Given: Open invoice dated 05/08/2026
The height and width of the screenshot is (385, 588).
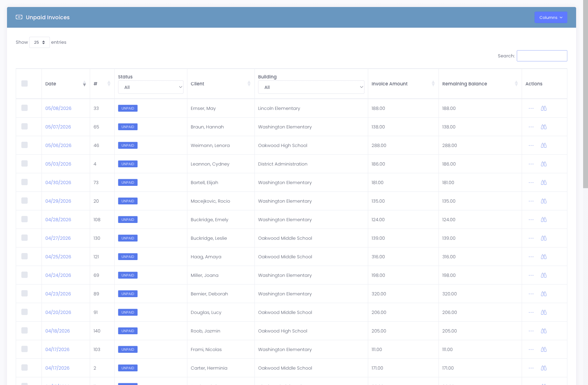Looking at the screenshot, I should coord(58,108).
